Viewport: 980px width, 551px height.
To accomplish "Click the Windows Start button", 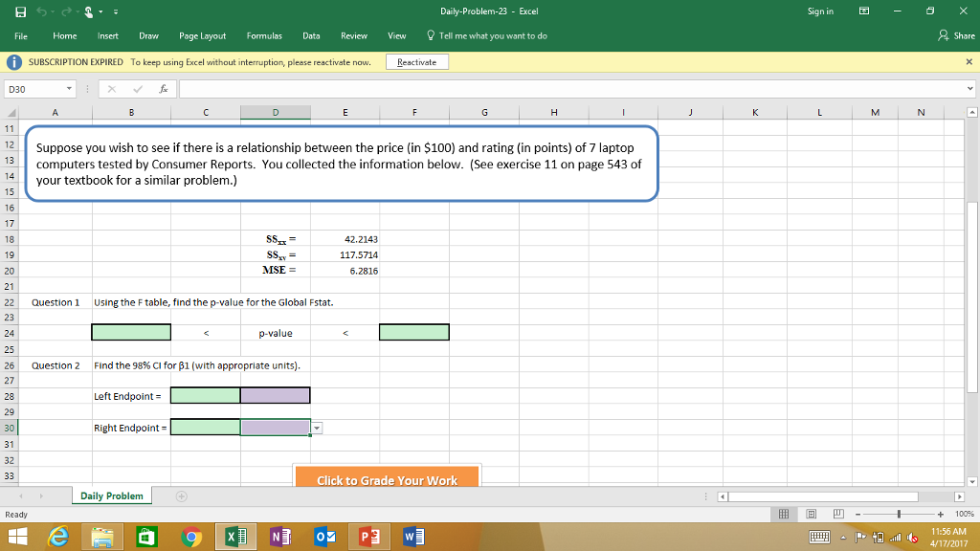I will 17,536.
